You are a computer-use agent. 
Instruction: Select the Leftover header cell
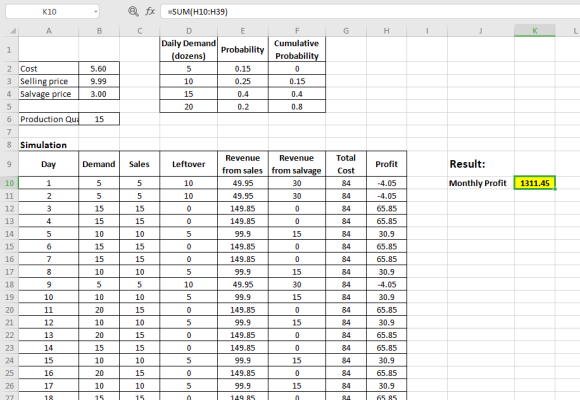coord(189,164)
